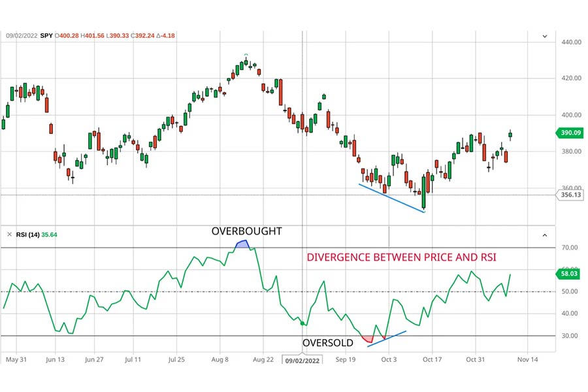588x392 pixels.
Task: Click the Aug 8 date axis label
Action: click(220, 359)
